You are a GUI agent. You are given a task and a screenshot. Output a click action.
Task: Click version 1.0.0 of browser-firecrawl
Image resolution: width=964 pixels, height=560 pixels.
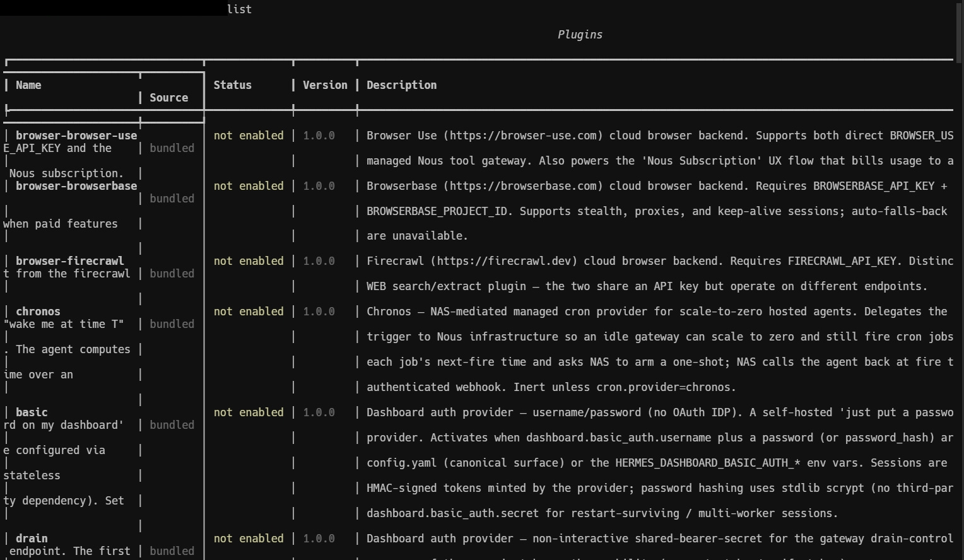[x=319, y=261]
